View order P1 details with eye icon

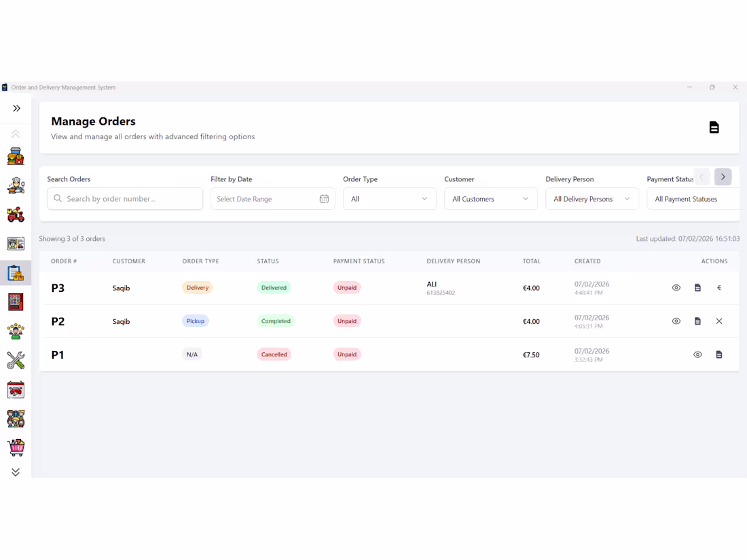click(x=697, y=354)
